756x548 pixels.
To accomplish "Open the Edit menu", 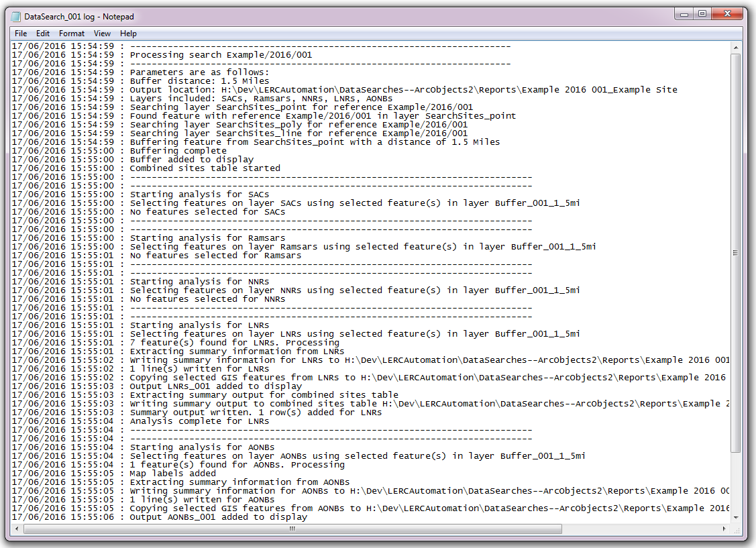I will [x=42, y=34].
